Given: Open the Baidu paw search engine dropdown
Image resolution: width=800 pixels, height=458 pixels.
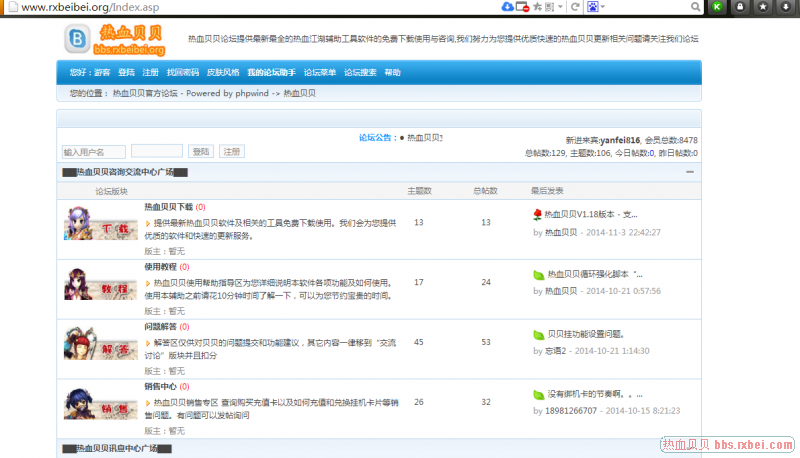Looking at the screenshot, I should tap(596, 7).
